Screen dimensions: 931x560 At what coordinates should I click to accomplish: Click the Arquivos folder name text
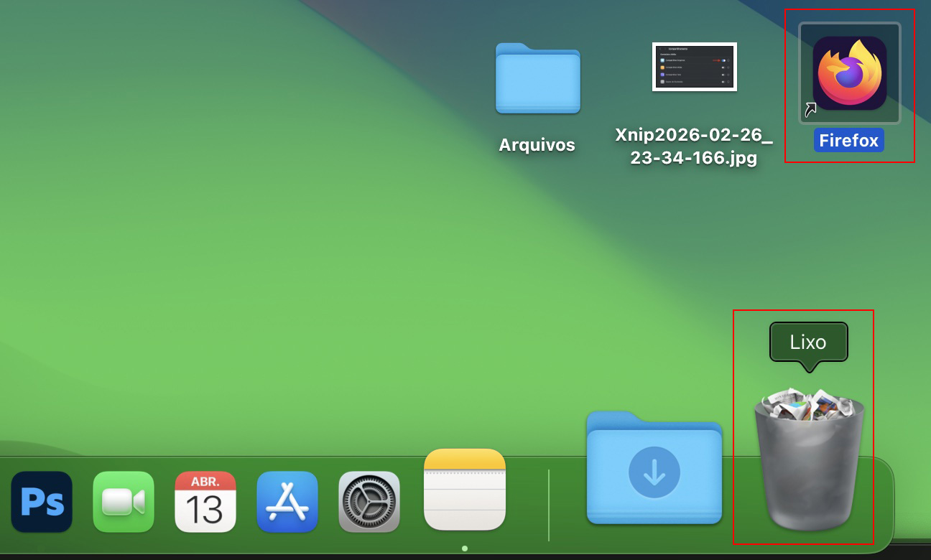click(537, 144)
